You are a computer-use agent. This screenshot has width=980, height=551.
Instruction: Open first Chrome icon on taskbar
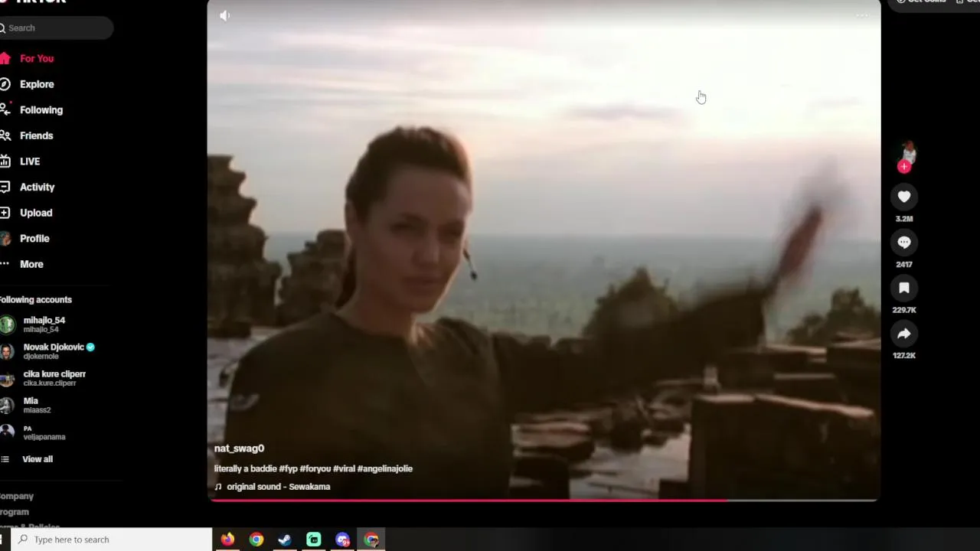coord(256,540)
